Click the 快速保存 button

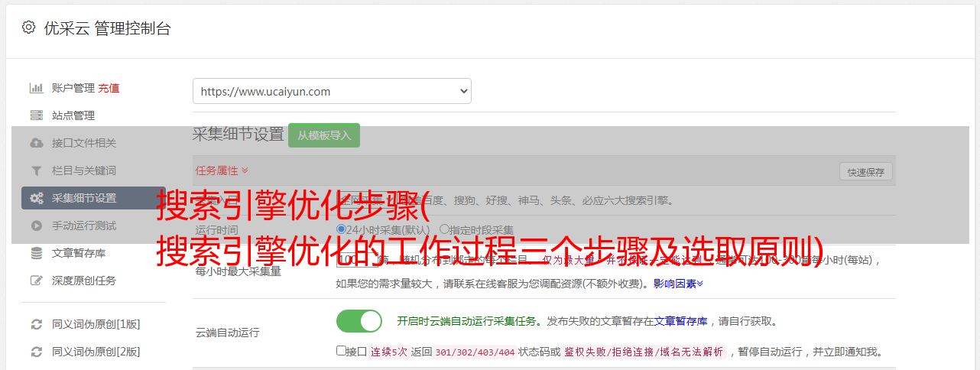pyautogui.click(x=865, y=172)
